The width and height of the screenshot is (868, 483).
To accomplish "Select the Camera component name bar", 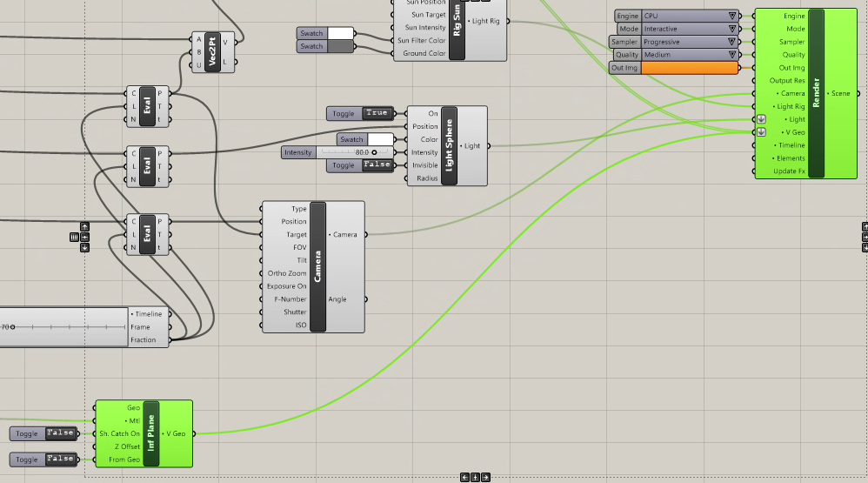I will pos(317,267).
